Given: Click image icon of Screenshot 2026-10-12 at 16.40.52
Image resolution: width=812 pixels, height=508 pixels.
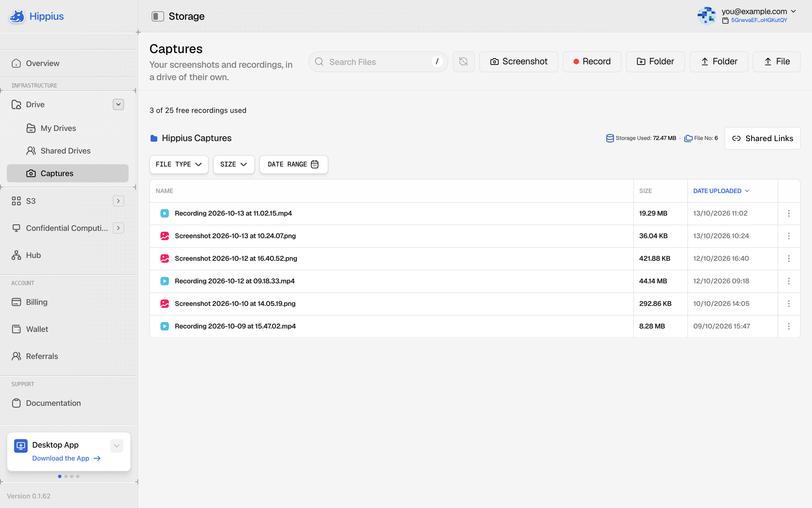Looking at the screenshot, I should point(164,258).
